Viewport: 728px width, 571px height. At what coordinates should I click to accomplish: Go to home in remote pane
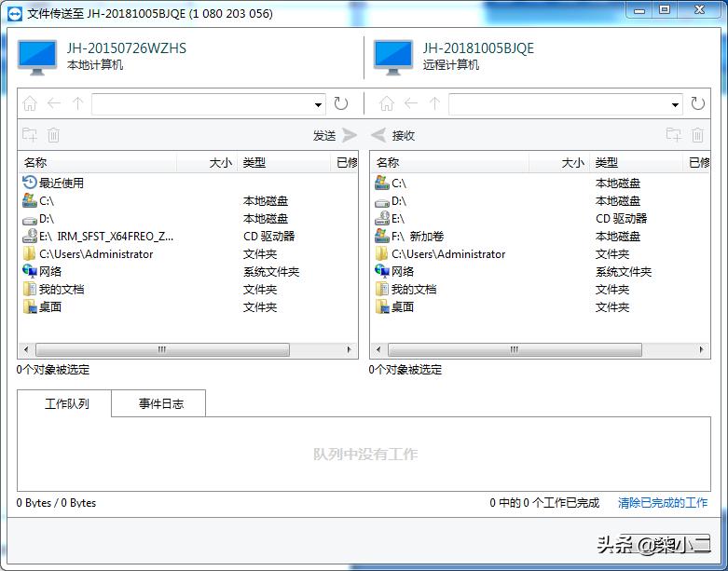pos(387,103)
